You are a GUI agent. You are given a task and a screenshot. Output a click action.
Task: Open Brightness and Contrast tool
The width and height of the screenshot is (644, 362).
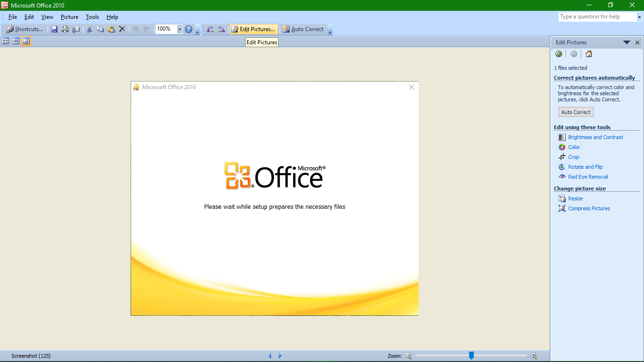pyautogui.click(x=591, y=137)
